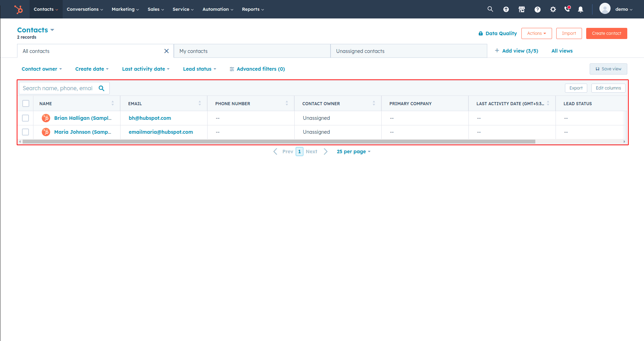Go to previous page chevron
The width and height of the screenshot is (644, 341).
tap(275, 152)
